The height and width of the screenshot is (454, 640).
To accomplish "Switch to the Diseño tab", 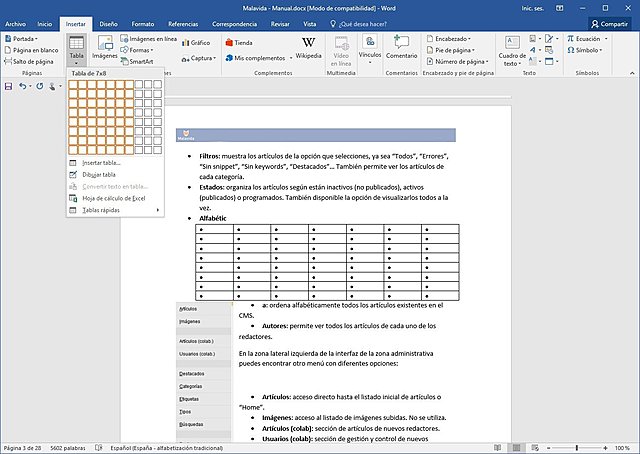I will coord(108,24).
